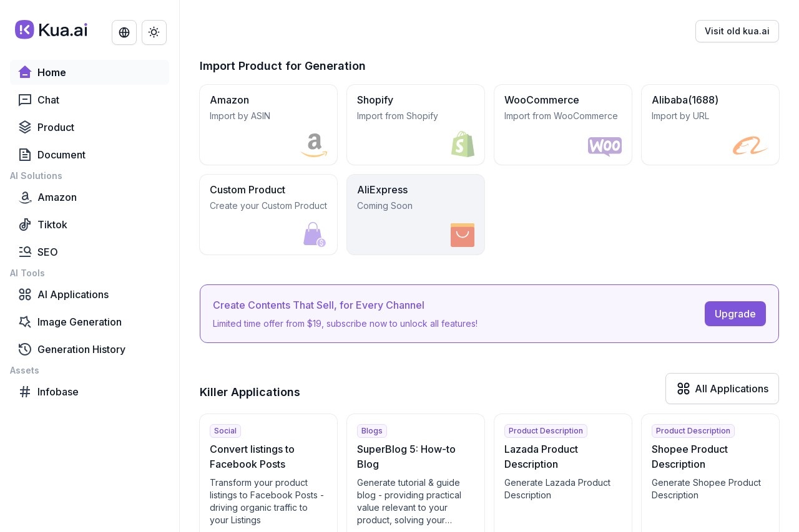Open SuperBlog 5: How-to Blog card

tap(416, 473)
